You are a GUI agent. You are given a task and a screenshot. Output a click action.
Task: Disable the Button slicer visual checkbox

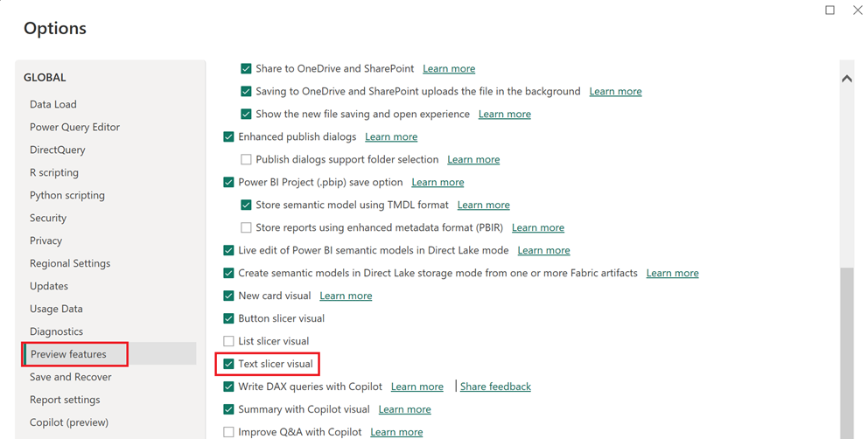(229, 318)
